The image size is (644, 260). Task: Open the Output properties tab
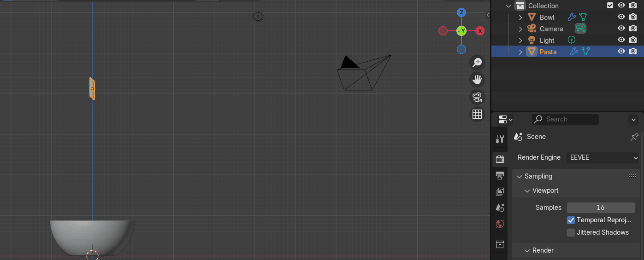[500, 175]
